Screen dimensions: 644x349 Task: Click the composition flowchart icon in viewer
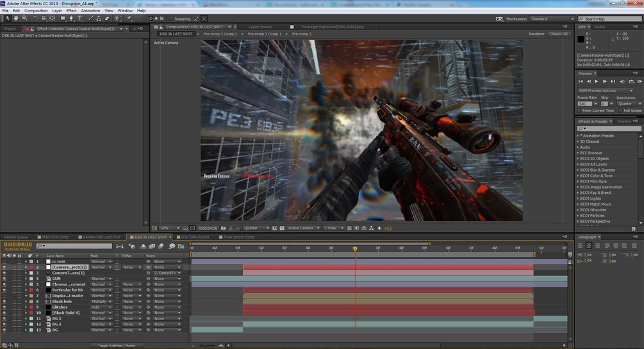click(371, 228)
